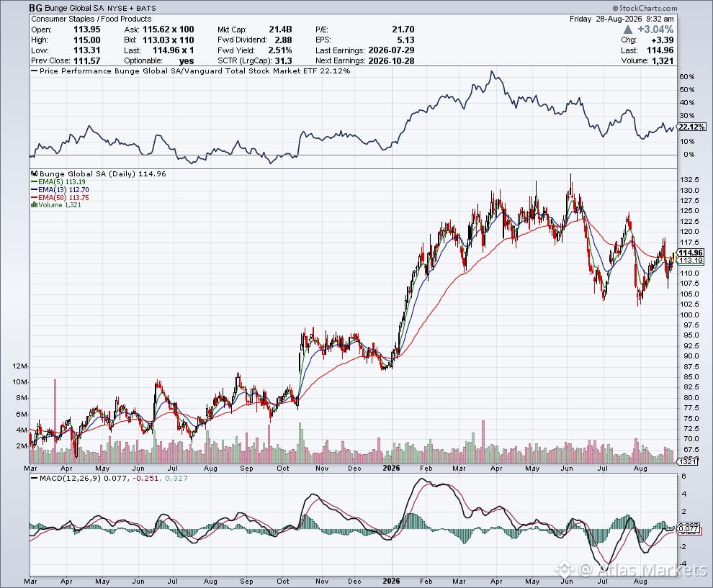
Task: Click the Mkt Cap value 21.4B
Action: point(280,30)
